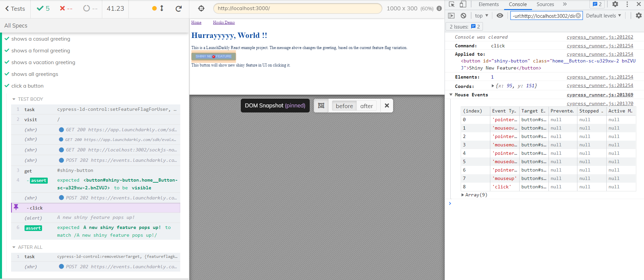644x280 pixels.
Task: Click the URL field showing localhost:3000
Action: pyautogui.click(x=298, y=8)
